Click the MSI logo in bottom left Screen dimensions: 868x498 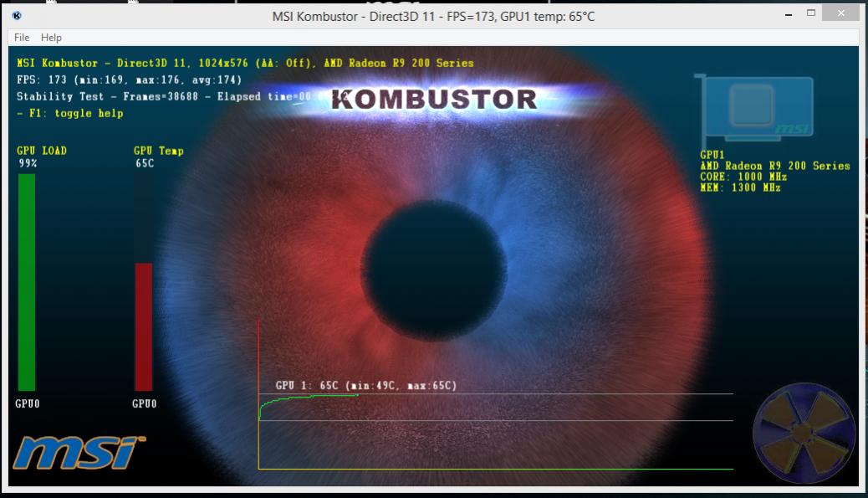(x=79, y=452)
